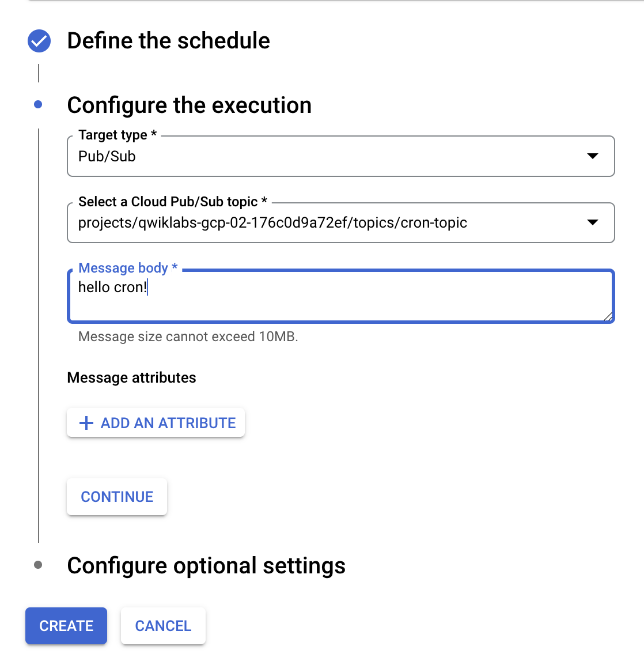Click the plus icon for attributes
The height and width of the screenshot is (665, 644).
point(86,423)
